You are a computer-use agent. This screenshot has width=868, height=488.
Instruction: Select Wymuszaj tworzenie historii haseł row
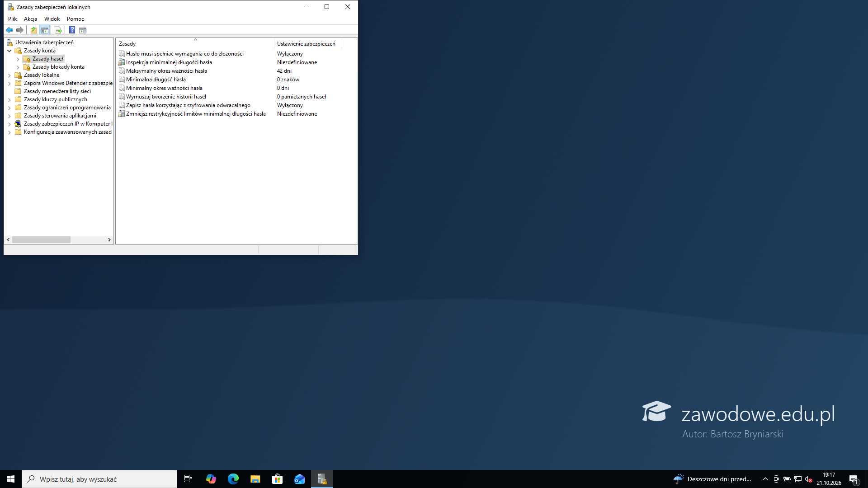tap(166, 97)
